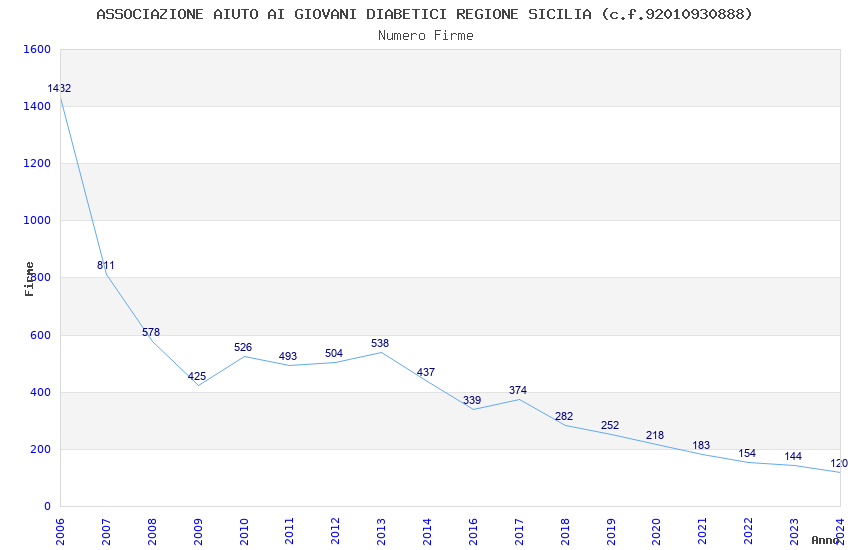Click the x-axis year 2022
The width and height of the screenshot is (850, 550).
coord(749,532)
